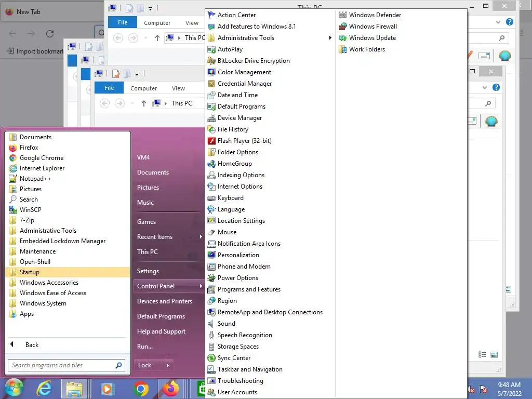
Task: Click the Start orb button
Action: coord(14,388)
